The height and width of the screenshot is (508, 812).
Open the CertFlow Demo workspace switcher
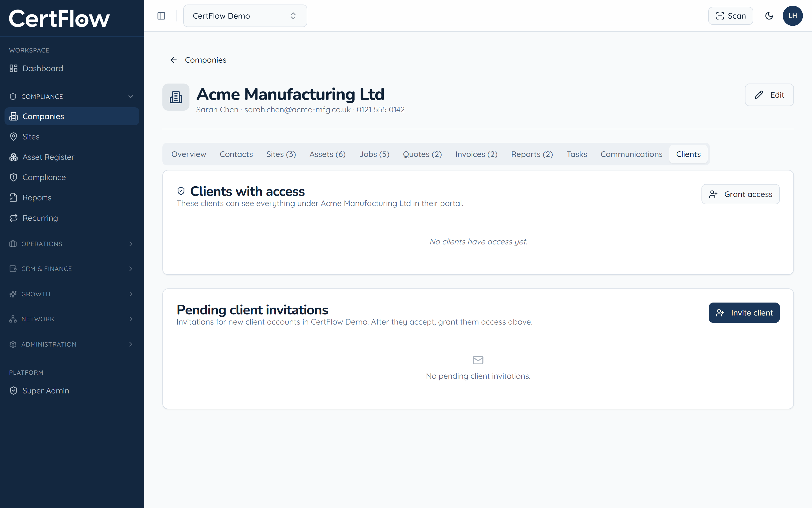[245, 16]
